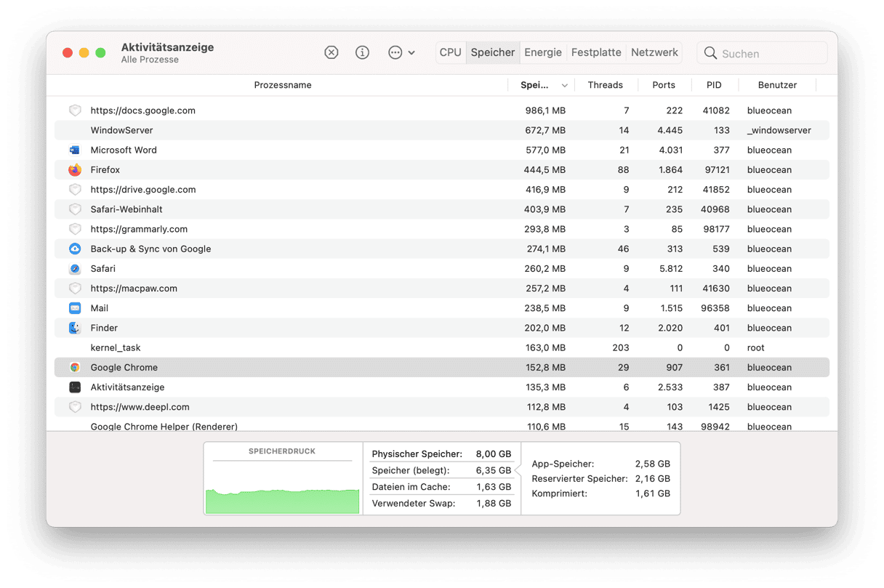Click shield icon beside https://docs.google.com
This screenshot has height=588, width=884.
click(75, 110)
